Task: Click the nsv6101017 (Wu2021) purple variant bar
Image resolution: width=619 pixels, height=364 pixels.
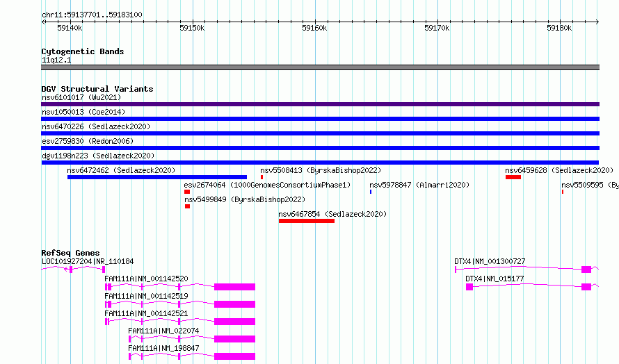Action: pyautogui.click(x=320, y=104)
